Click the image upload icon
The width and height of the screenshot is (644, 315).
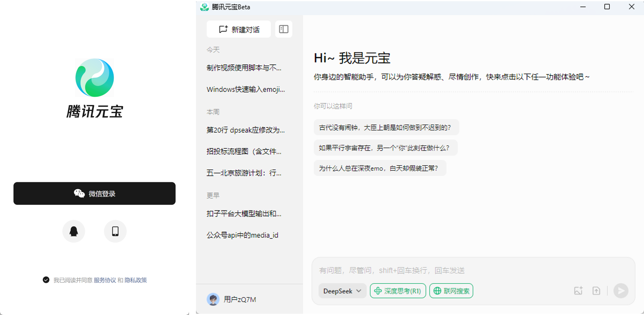578,291
